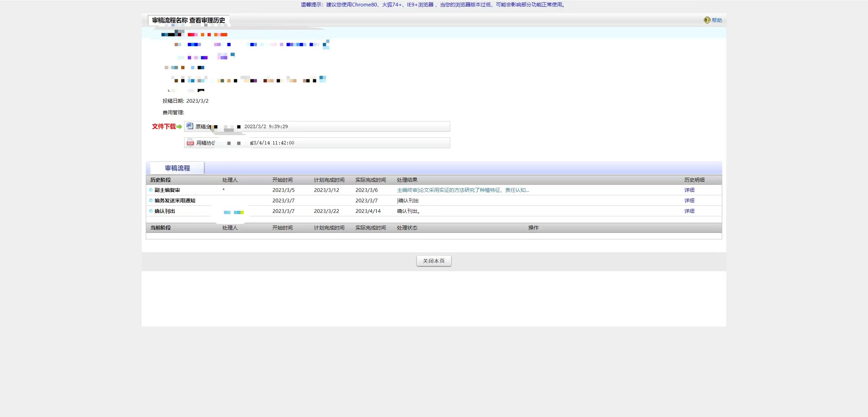Open the 帮助 help link
The width and height of the screenshot is (868, 417).
click(717, 20)
